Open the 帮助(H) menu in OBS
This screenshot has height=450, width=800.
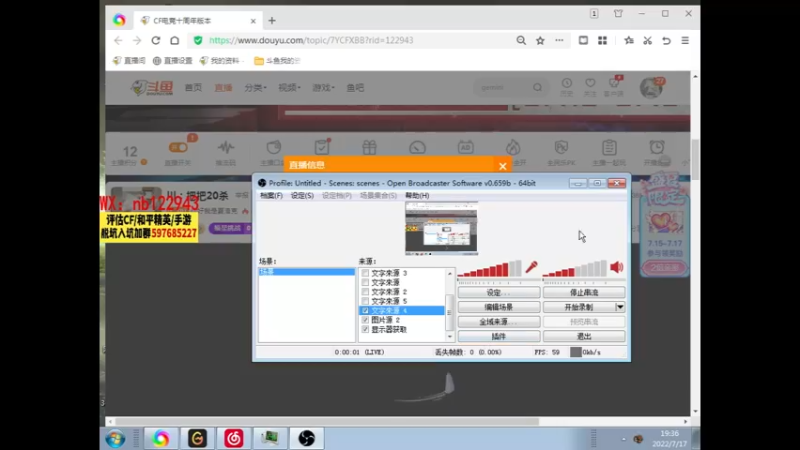417,195
